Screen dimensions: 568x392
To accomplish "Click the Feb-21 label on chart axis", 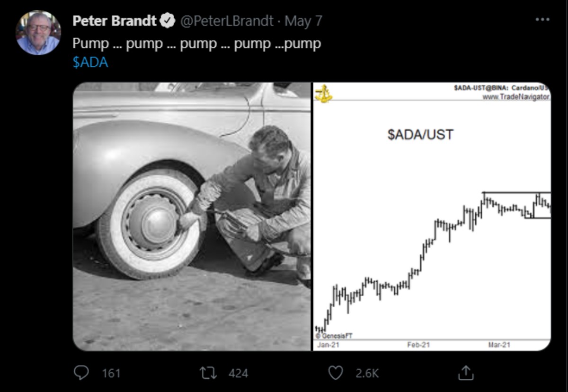I will [x=418, y=345].
